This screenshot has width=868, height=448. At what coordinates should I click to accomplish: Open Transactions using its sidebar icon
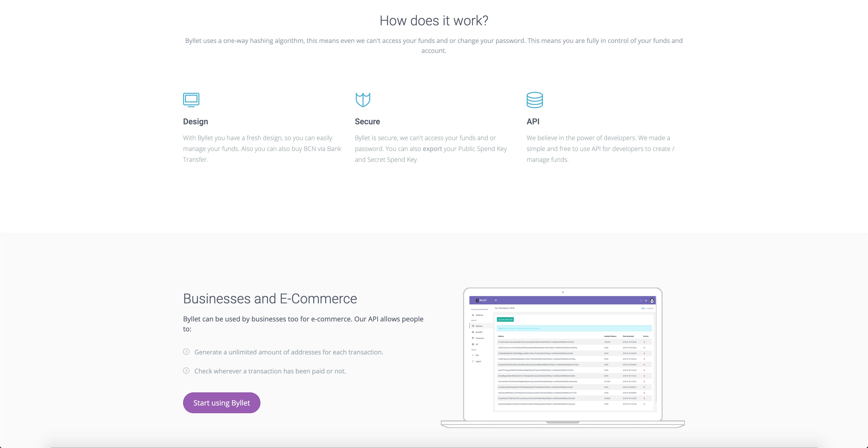[473, 338]
